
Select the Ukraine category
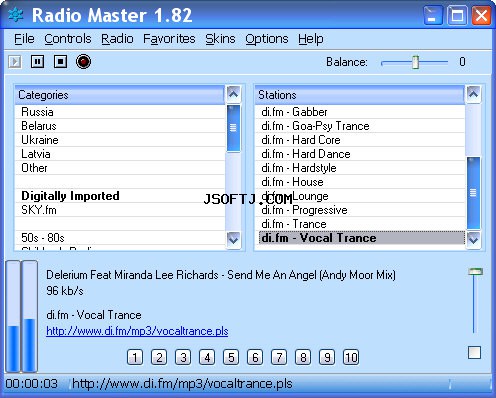click(x=120, y=140)
